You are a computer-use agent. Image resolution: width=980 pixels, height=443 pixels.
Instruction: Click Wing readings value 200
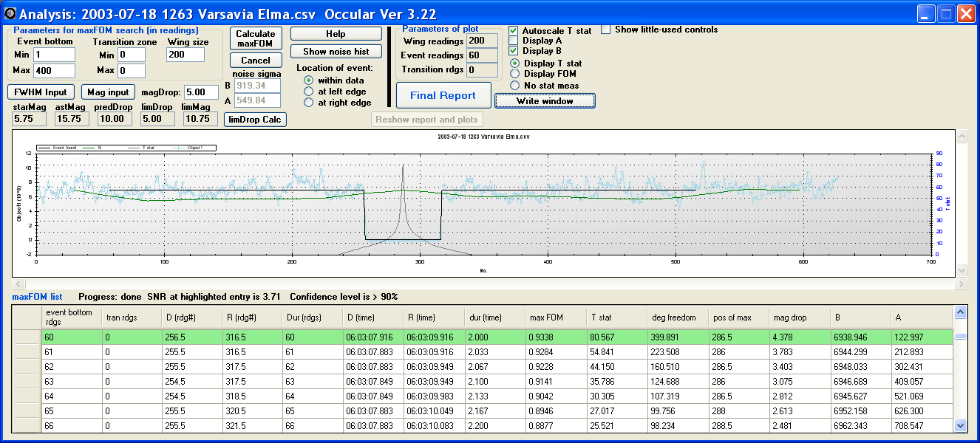[482, 41]
